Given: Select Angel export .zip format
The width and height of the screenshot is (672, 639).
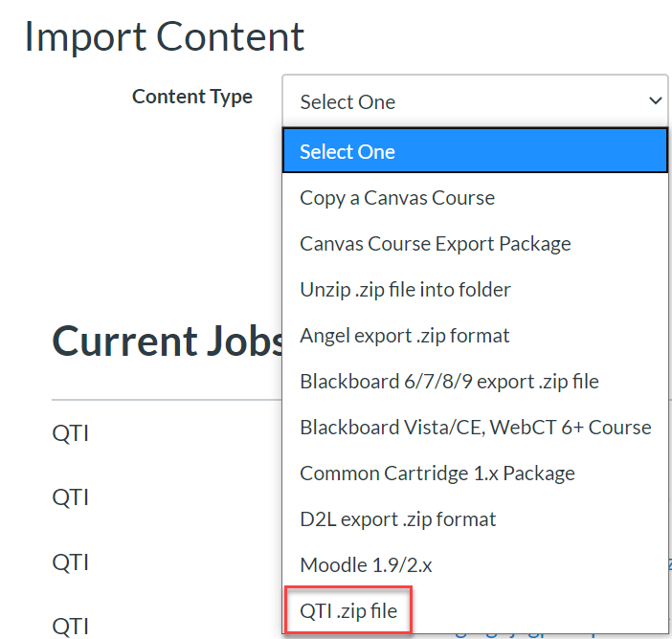Looking at the screenshot, I should [x=404, y=336].
